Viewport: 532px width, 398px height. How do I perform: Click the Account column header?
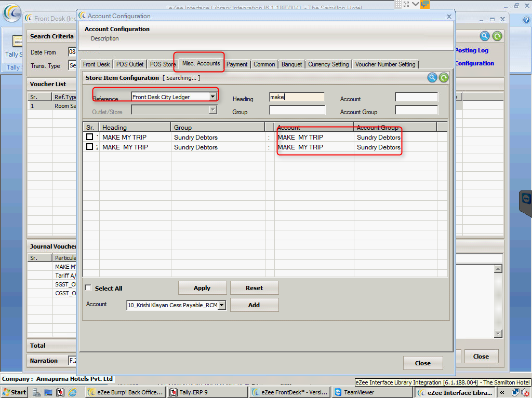coord(314,128)
